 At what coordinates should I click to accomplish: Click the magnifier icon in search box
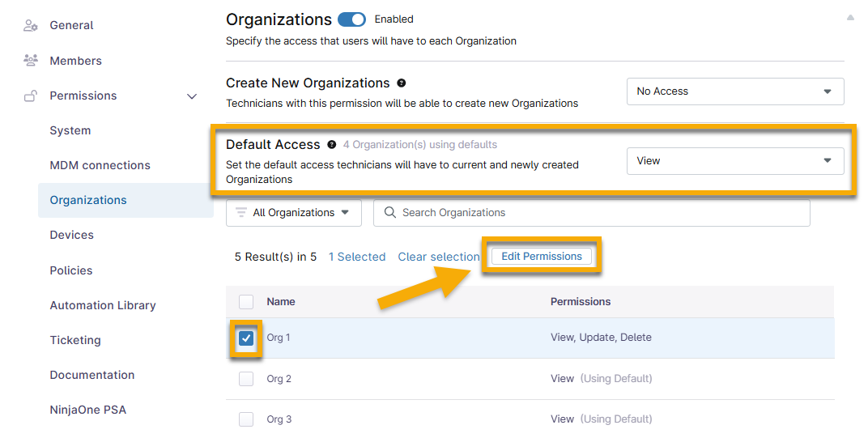point(390,213)
